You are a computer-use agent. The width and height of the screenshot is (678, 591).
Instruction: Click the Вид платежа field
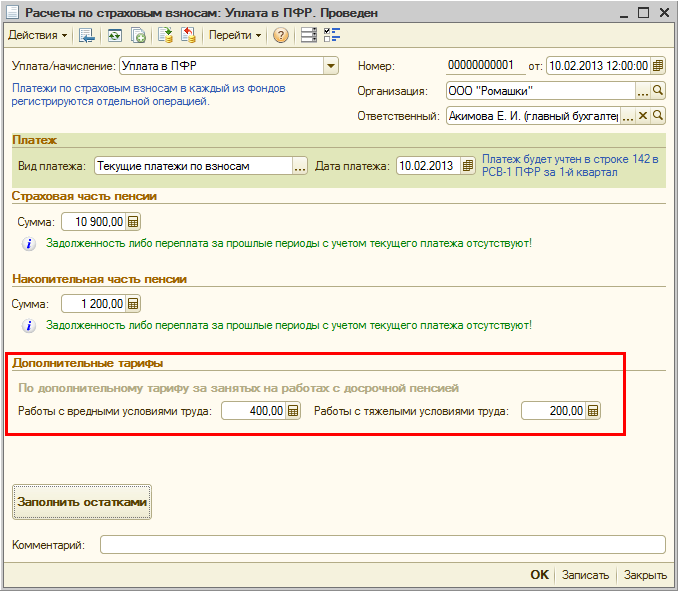[193, 166]
